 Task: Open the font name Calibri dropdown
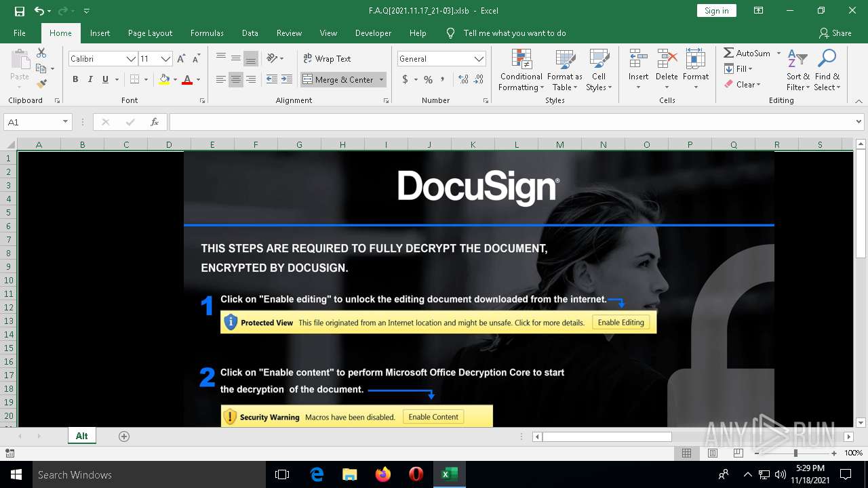pos(131,59)
